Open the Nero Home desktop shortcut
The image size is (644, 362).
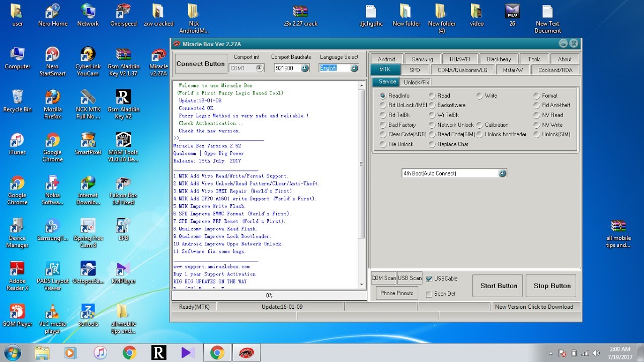53,15
